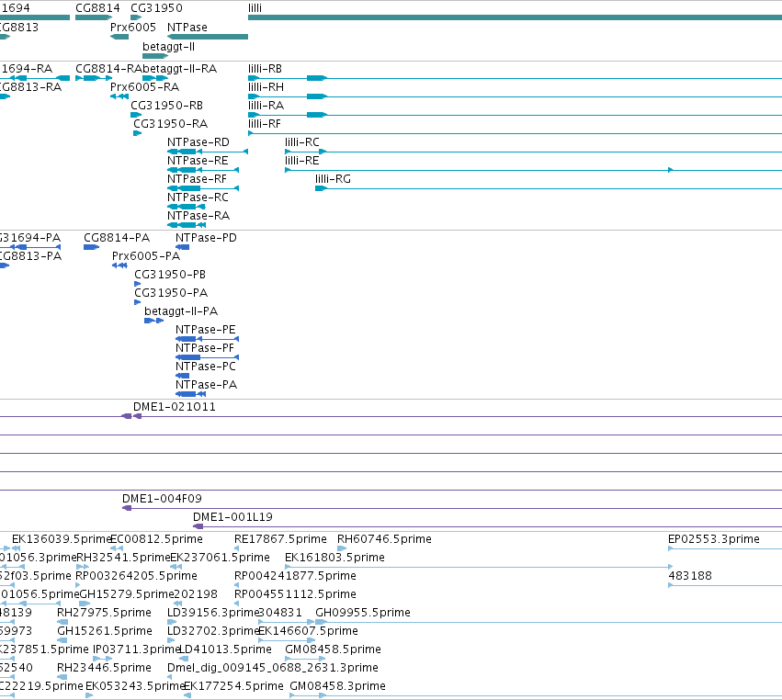This screenshot has height=700, width=782.
Task: Select protein NTPase-PA
Action: [x=207, y=386]
